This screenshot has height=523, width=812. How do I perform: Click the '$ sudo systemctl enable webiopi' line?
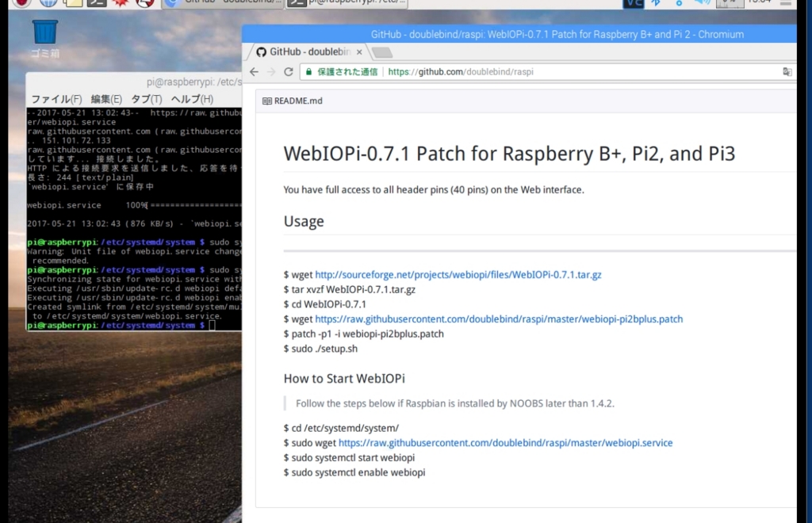point(354,472)
